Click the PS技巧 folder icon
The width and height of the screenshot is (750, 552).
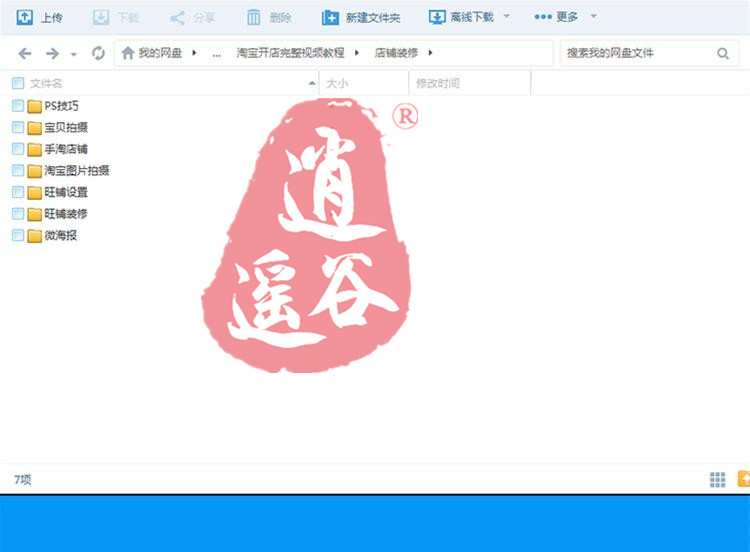click(x=34, y=106)
